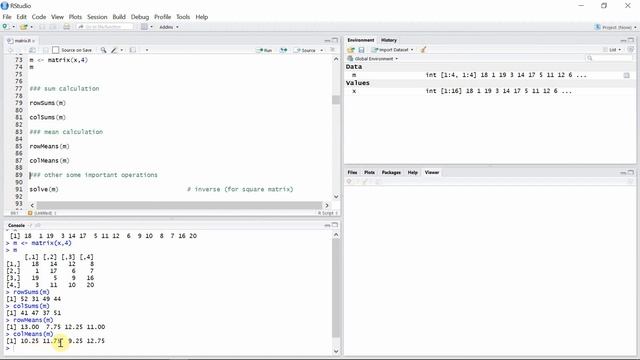Click the rowSums(m) line in editor
The width and height of the screenshot is (640, 360).
pyautogui.click(x=47, y=103)
